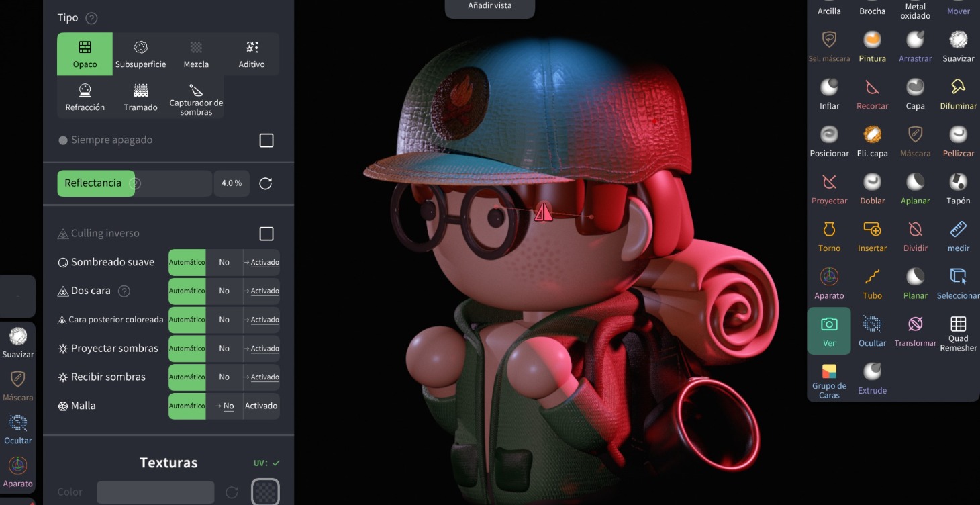
Task: Select Aparato in the right tools grid
Action: (829, 285)
